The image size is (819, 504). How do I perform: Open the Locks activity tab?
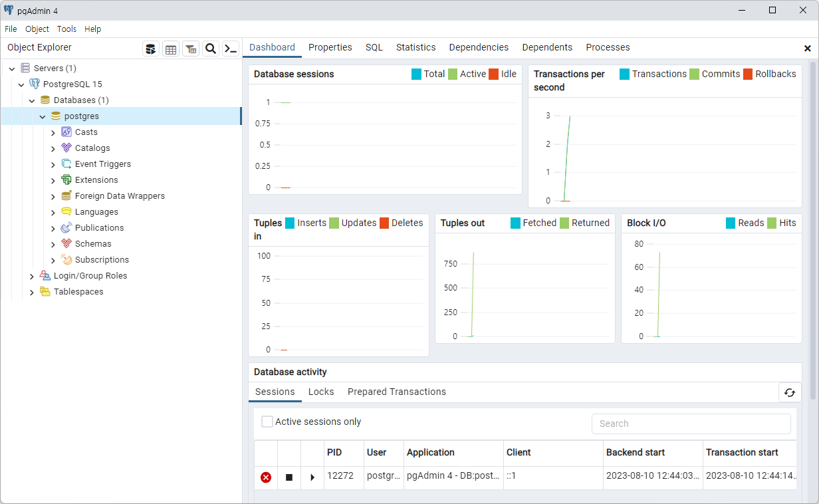click(321, 392)
